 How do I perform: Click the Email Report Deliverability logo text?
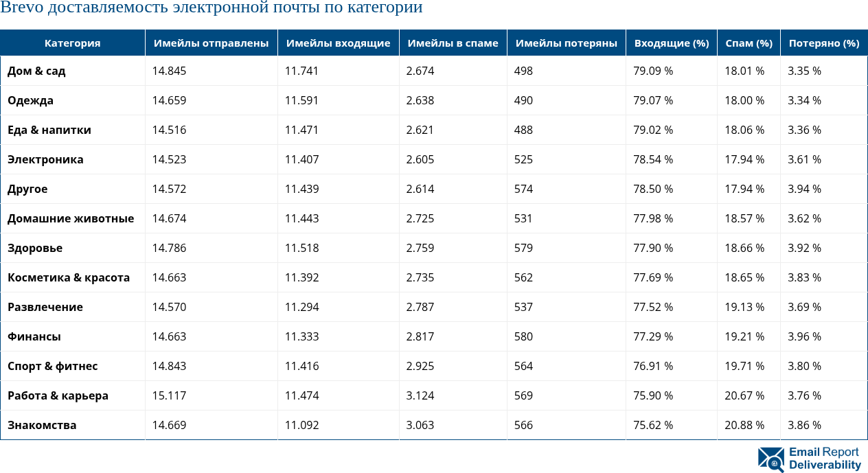[x=824, y=459]
